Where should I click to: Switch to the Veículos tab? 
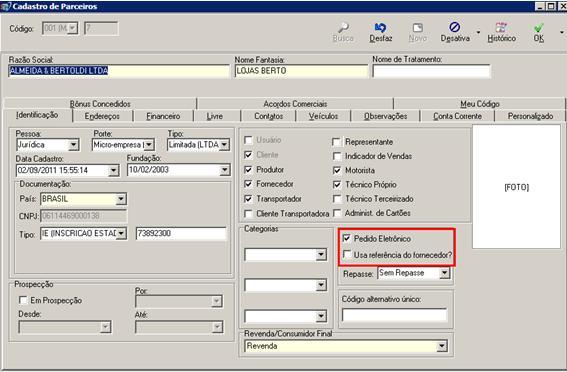tap(323, 116)
